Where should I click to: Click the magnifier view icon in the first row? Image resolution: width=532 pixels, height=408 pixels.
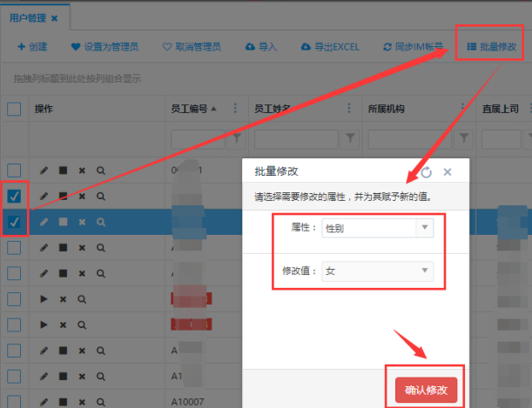(100, 171)
